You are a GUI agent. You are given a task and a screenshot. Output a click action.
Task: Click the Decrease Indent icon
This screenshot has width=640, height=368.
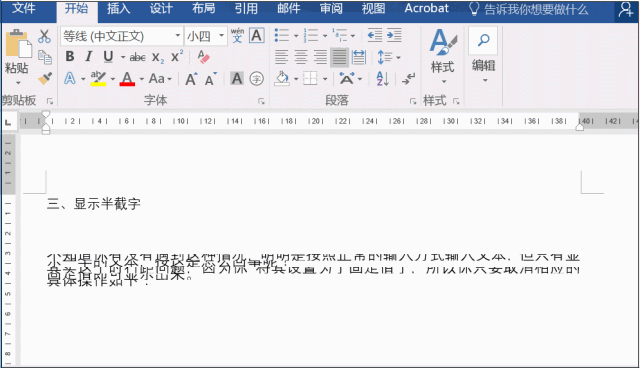point(375,35)
